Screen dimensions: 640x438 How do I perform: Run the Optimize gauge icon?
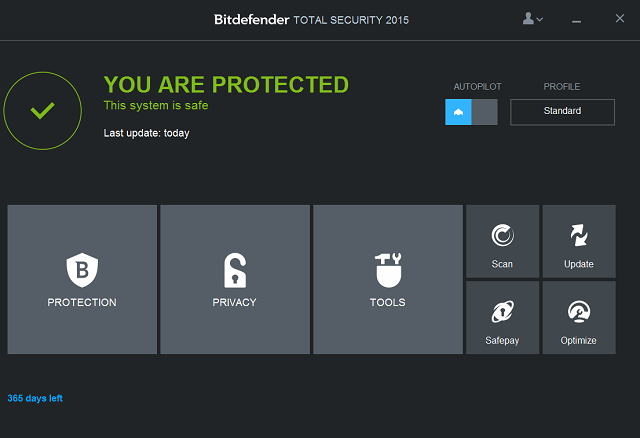[x=579, y=312]
